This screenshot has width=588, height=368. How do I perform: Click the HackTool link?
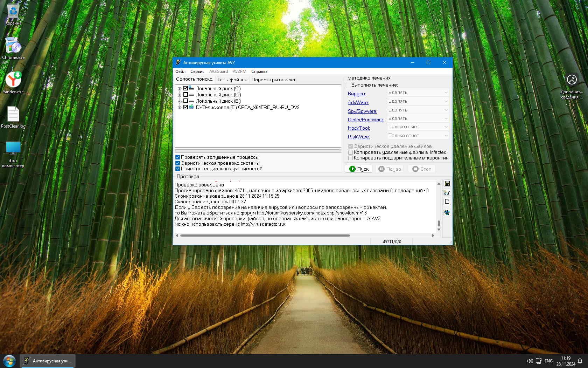point(359,128)
